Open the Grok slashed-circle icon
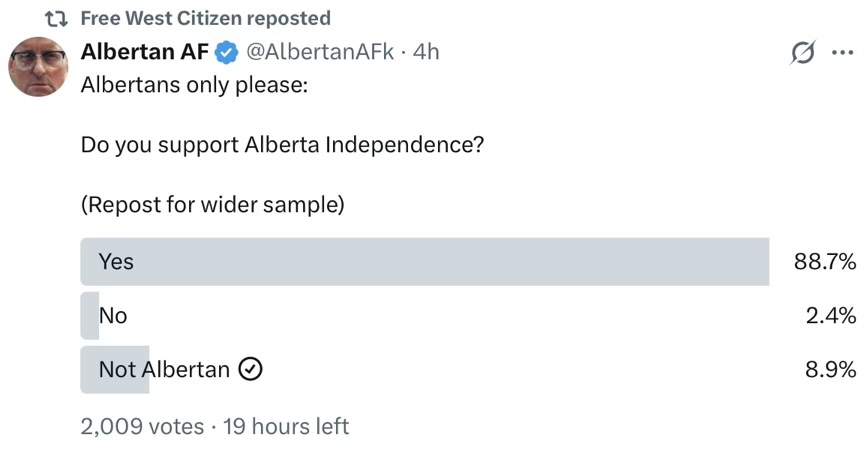This screenshot has height=450, width=867. coord(802,53)
